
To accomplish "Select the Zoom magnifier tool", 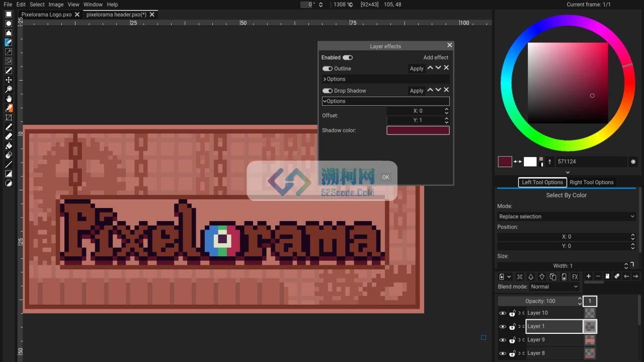I will pos(9,89).
